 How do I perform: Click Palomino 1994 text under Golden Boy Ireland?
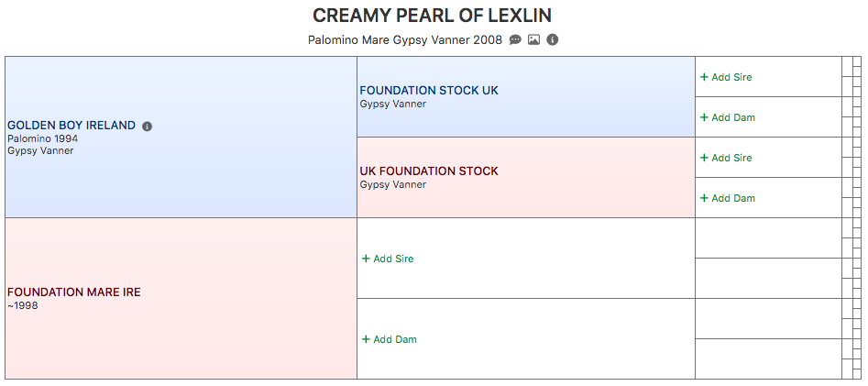pos(43,138)
